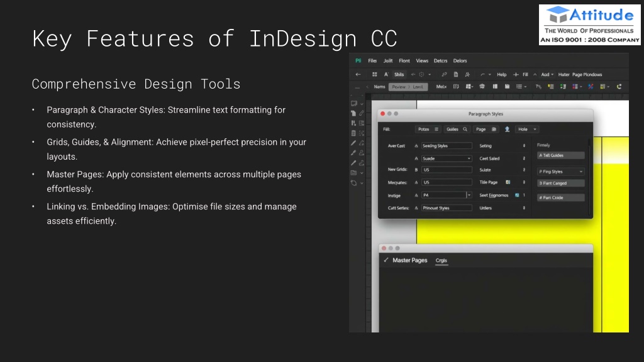Viewport: 644px width, 362px height.
Task: Click the Paragraph Styles panel scrollbar
Action: click(x=590, y=177)
